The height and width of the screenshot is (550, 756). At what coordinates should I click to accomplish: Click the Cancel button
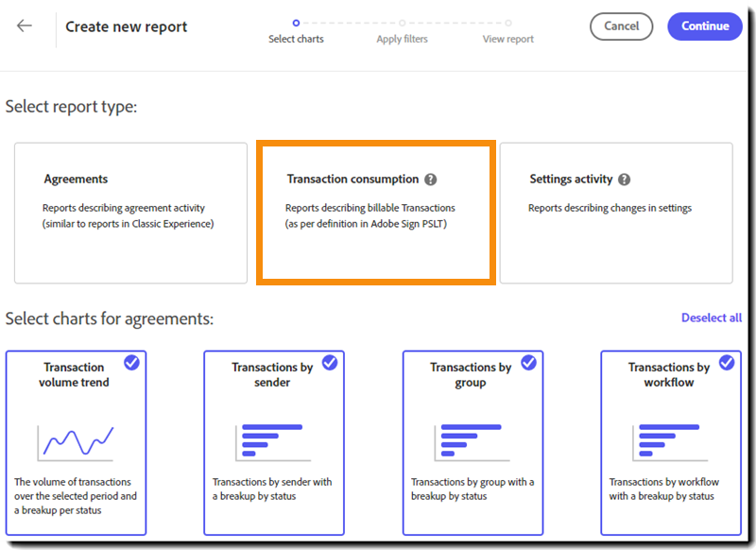click(x=621, y=26)
